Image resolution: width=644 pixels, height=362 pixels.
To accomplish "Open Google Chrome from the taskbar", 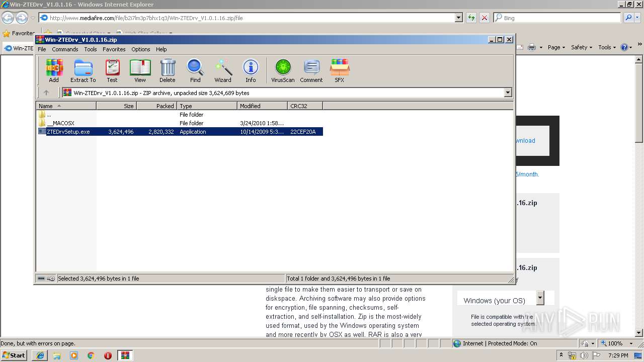I will coord(91,355).
